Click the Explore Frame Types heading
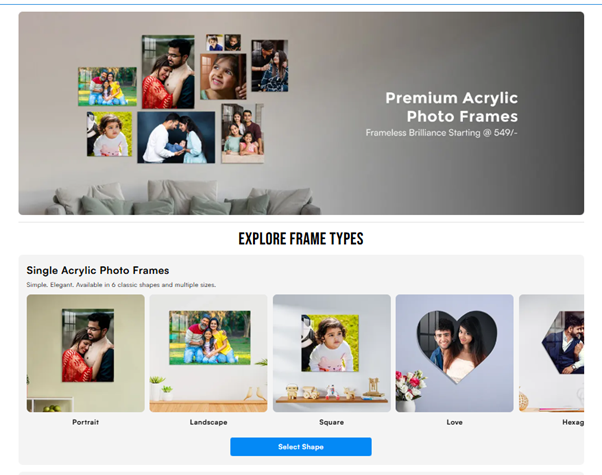The width and height of the screenshot is (602, 475). tap(300, 239)
